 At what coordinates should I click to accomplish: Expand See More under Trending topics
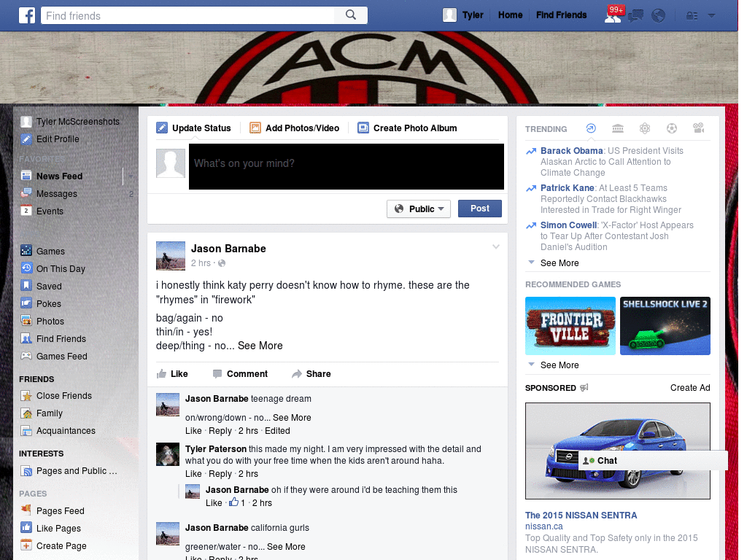(x=560, y=262)
